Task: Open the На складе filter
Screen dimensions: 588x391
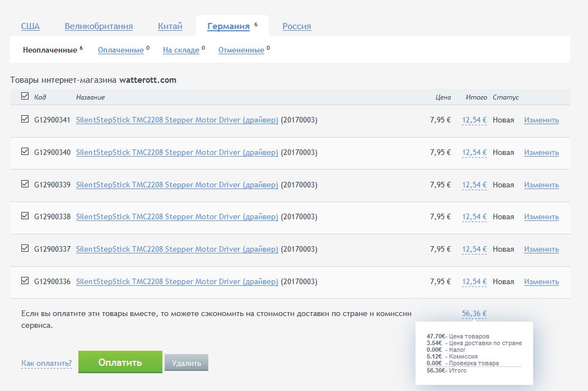Action: (181, 50)
